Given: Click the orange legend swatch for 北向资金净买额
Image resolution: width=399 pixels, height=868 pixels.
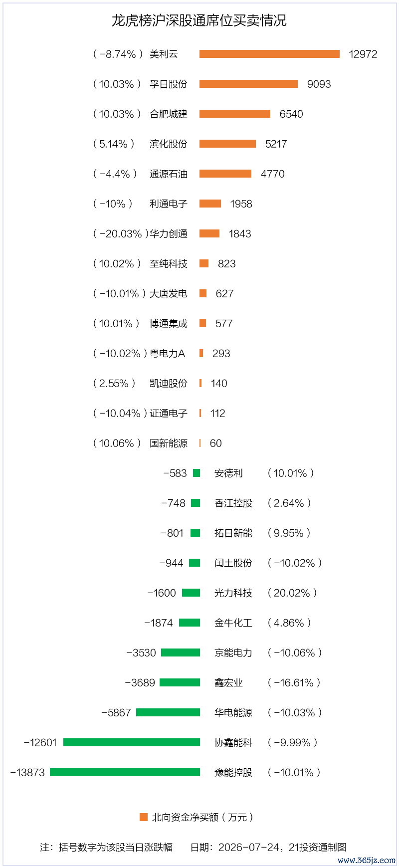Looking at the screenshot, I should pos(144,817).
